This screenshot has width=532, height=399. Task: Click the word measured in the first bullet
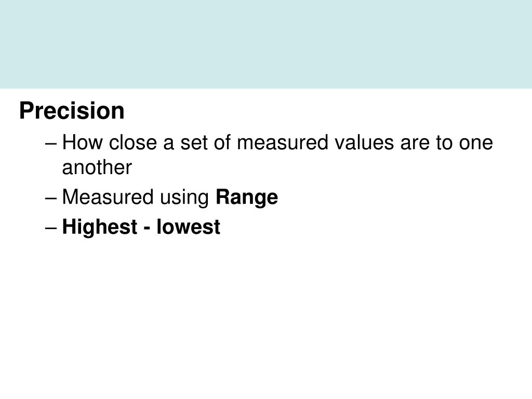[283, 142]
